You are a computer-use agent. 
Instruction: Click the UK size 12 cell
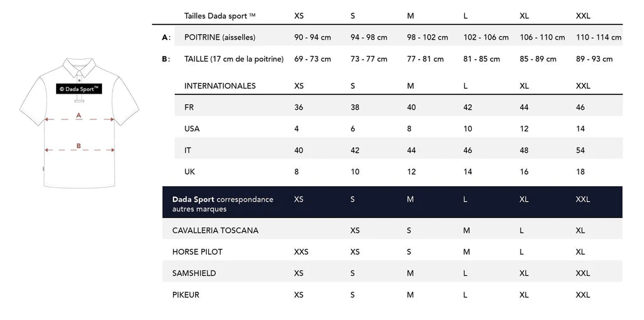[411, 172]
